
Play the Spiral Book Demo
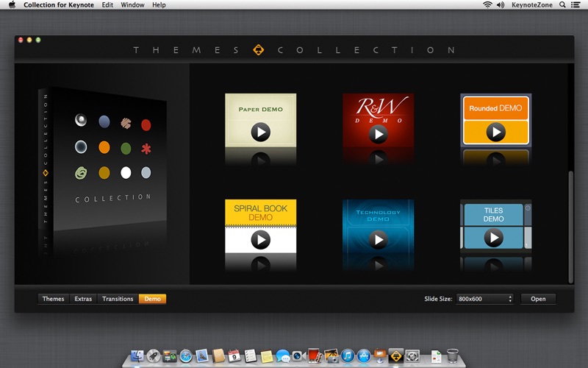point(261,239)
